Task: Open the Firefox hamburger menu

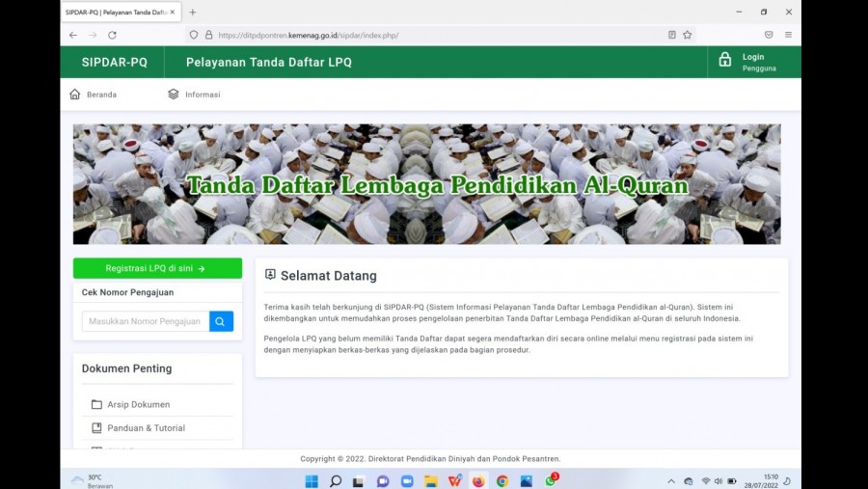Action: (788, 35)
